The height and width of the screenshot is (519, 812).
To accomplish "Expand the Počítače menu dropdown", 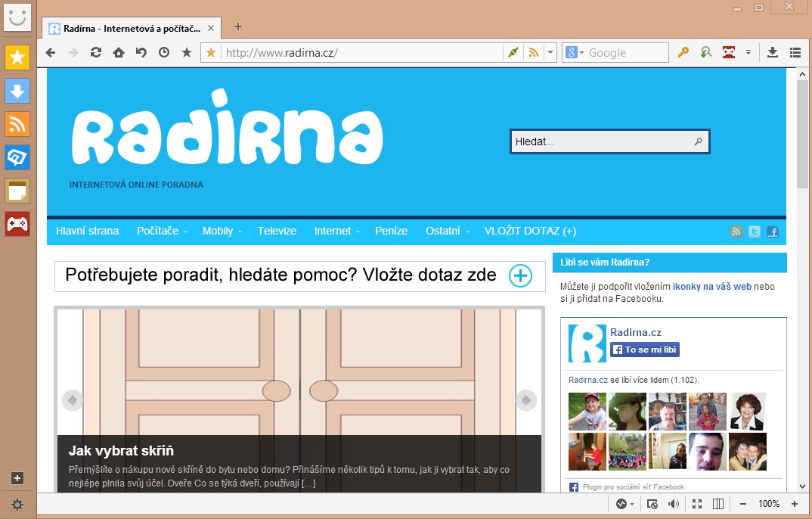I will click(x=185, y=232).
